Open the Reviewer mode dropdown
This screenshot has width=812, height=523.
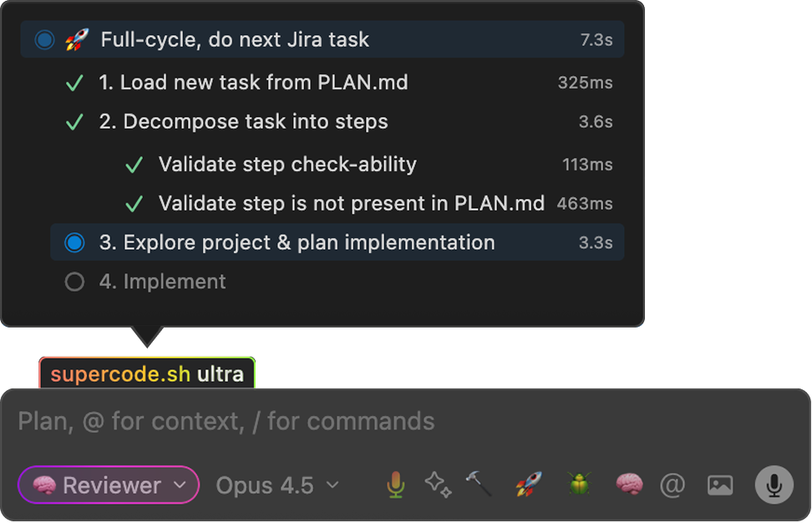pos(109,485)
